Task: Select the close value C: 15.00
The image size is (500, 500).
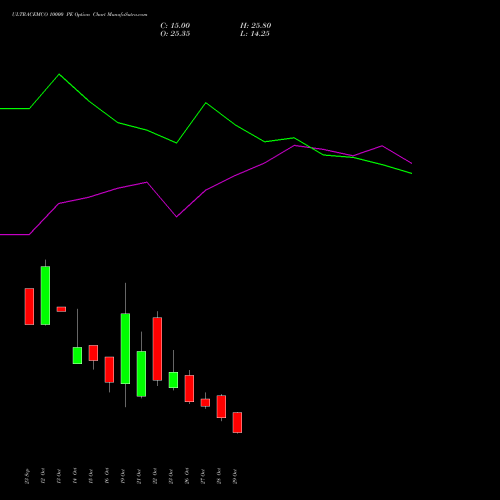Action: 175,26
